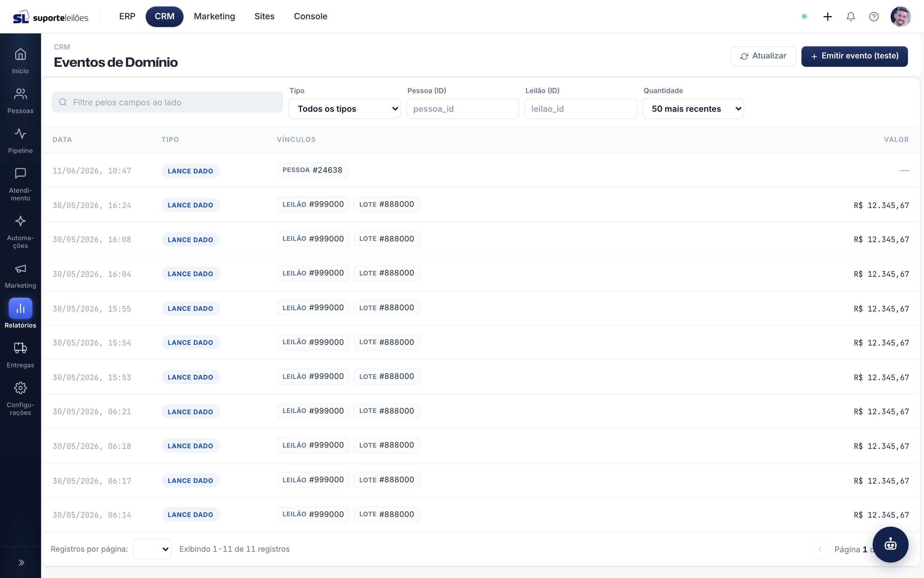
Task: Open Entregas truck icon in sidebar
Action: pyautogui.click(x=20, y=348)
